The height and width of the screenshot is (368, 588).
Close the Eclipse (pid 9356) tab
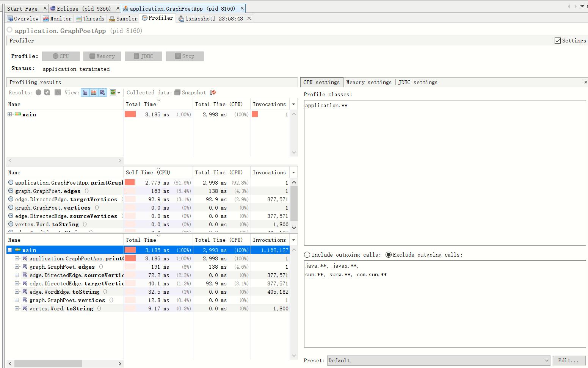point(118,8)
